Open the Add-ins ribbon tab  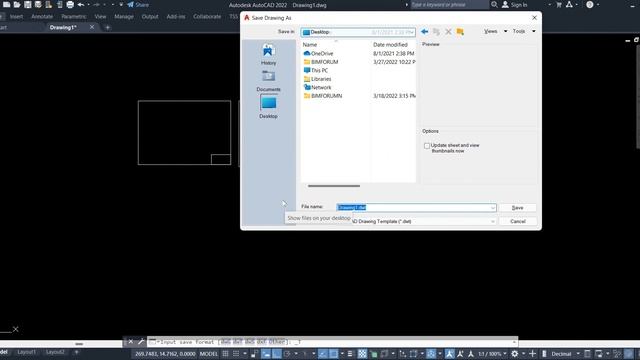(176, 17)
